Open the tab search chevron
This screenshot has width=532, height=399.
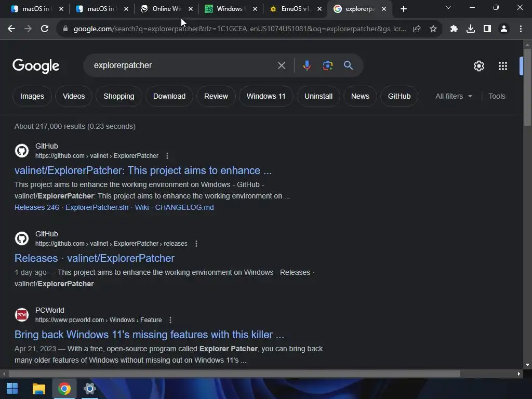tap(448, 7)
